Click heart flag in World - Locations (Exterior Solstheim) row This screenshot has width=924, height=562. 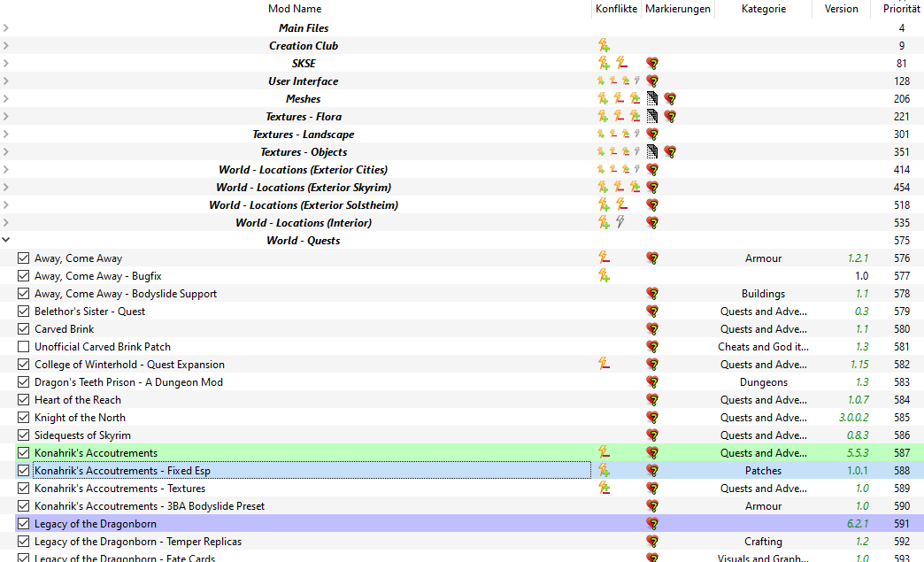coord(652,204)
